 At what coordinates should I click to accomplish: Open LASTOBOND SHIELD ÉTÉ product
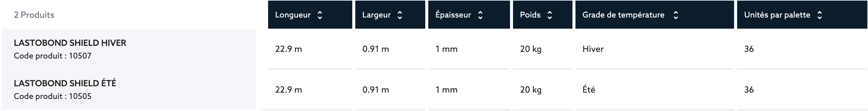tap(65, 83)
